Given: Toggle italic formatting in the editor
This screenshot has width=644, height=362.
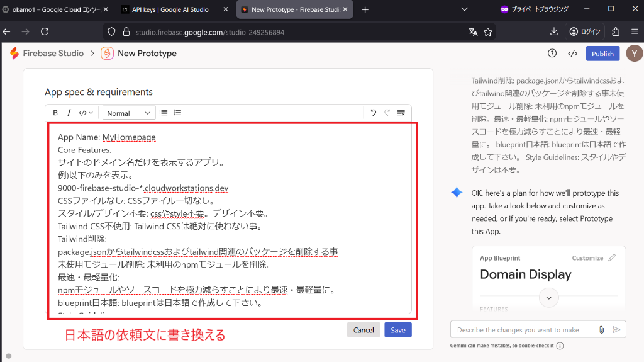Looking at the screenshot, I should [x=69, y=113].
